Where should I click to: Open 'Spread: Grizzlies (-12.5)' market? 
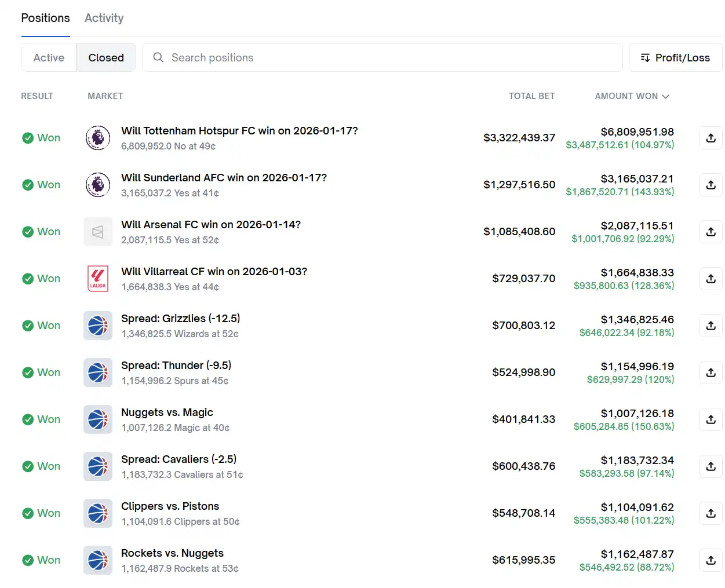(x=180, y=319)
